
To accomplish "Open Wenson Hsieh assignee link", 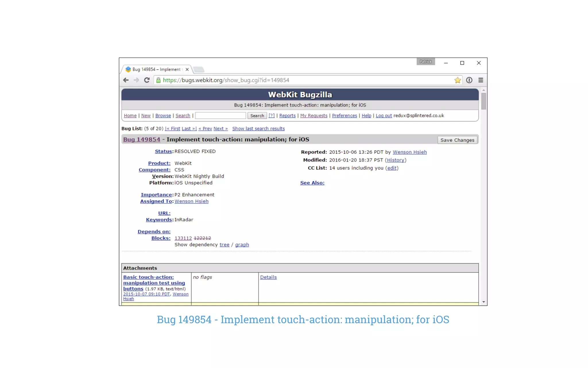I will (x=192, y=202).
